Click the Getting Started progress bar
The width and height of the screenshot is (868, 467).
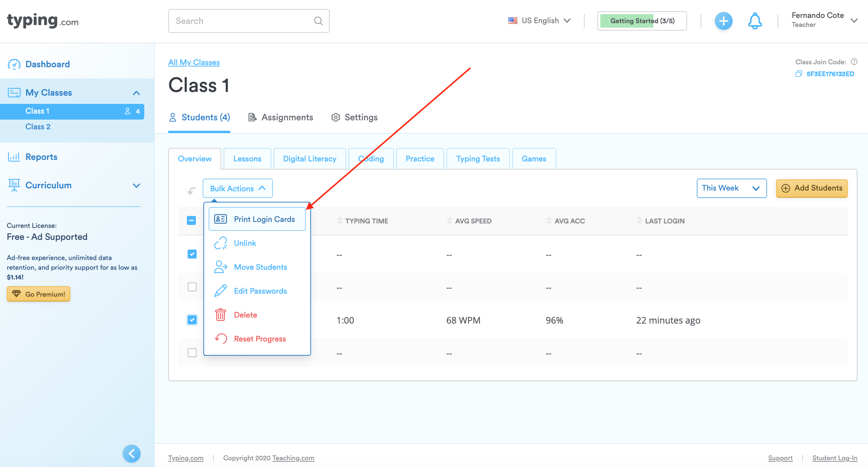coord(642,21)
